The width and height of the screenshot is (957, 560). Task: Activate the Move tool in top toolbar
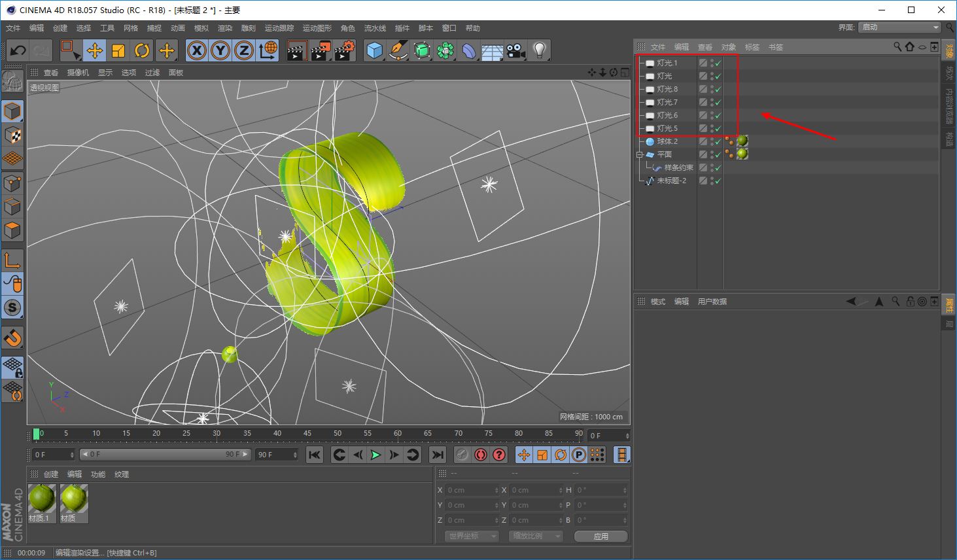[95, 50]
